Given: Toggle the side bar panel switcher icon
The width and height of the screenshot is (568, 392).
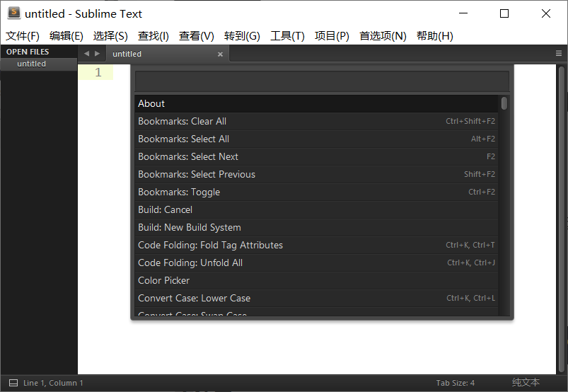Looking at the screenshot, I should (13, 383).
